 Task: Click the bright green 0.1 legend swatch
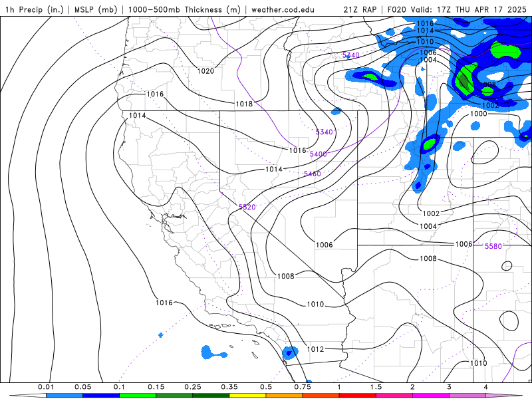(x=138, y=396)
